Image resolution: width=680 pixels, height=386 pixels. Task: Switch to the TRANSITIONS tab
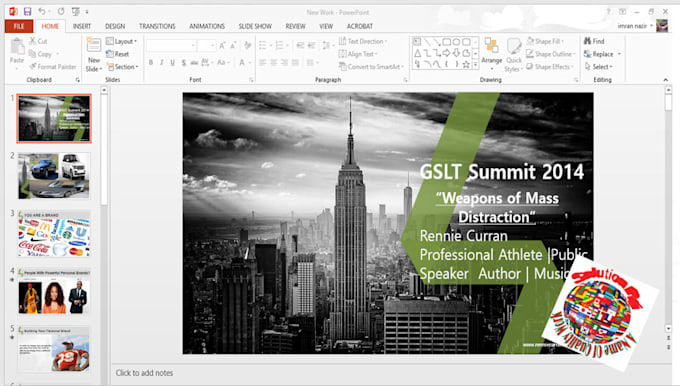[x=157, y=26]
